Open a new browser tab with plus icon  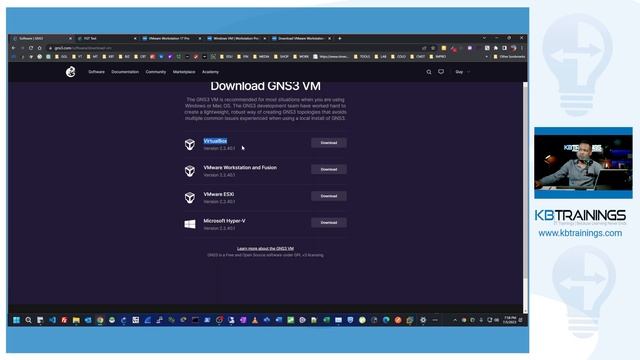click(x=340, y=38)
